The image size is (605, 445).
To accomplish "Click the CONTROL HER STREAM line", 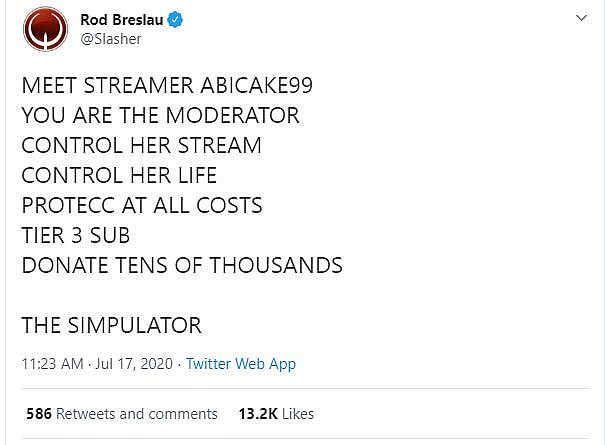I will point(141,145).
